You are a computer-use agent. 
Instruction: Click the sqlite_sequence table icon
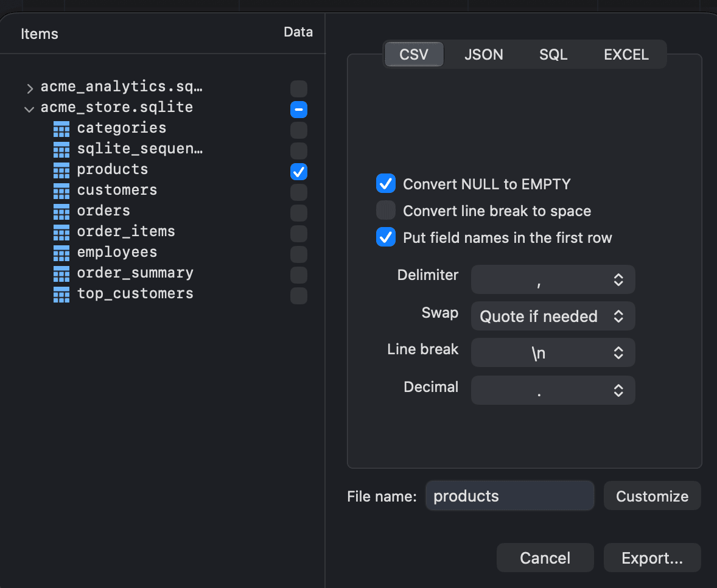(61, 150)
